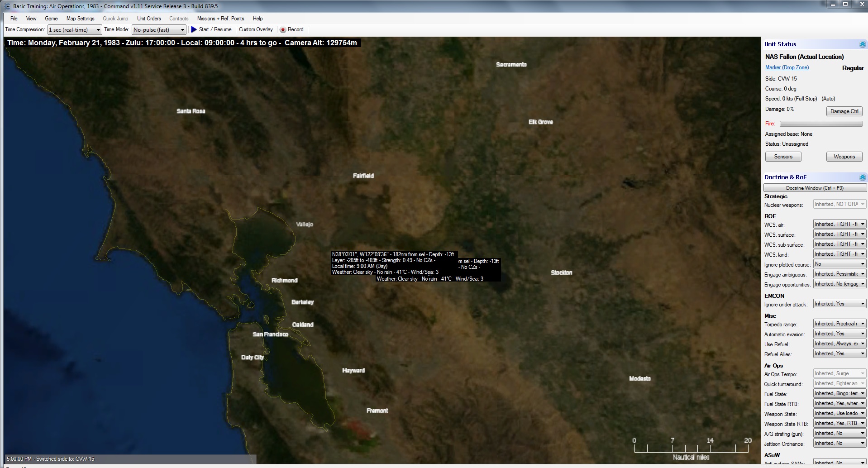The height and width of the screenshot is (468, 868).
Task: Open the Ignore under attack dropdown
Action: tap(839, 304)
